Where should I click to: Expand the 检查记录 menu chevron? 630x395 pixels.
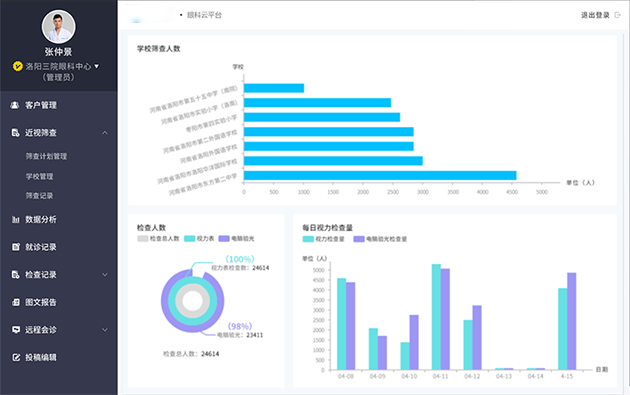coord(104,274)
